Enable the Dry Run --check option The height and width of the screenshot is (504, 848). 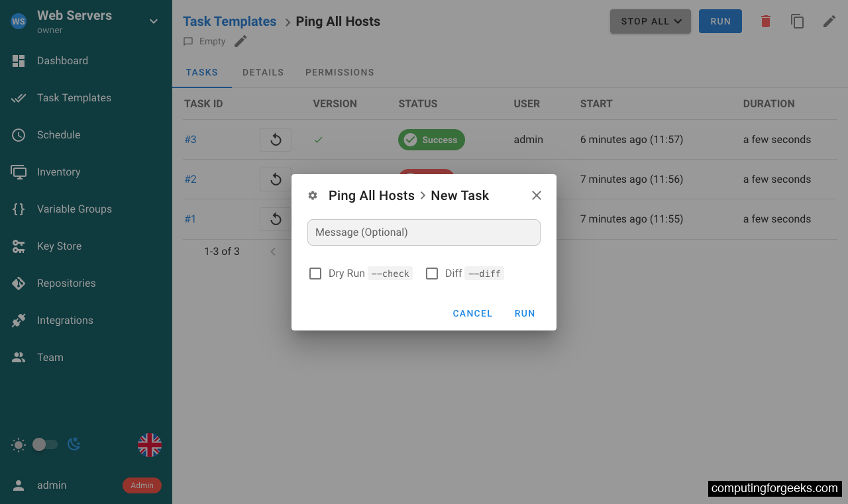click(x=315, y=273)
